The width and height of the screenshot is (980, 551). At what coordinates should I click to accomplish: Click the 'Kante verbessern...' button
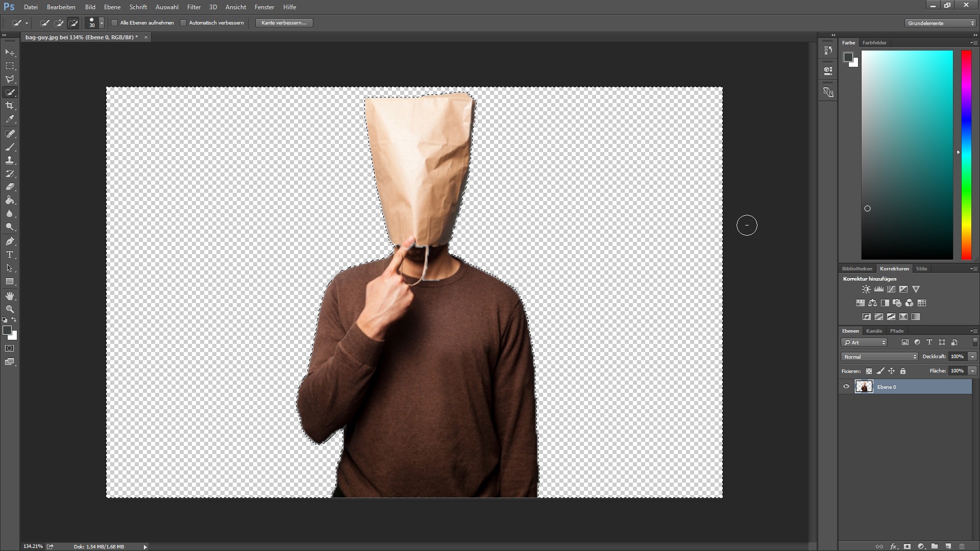284,23
